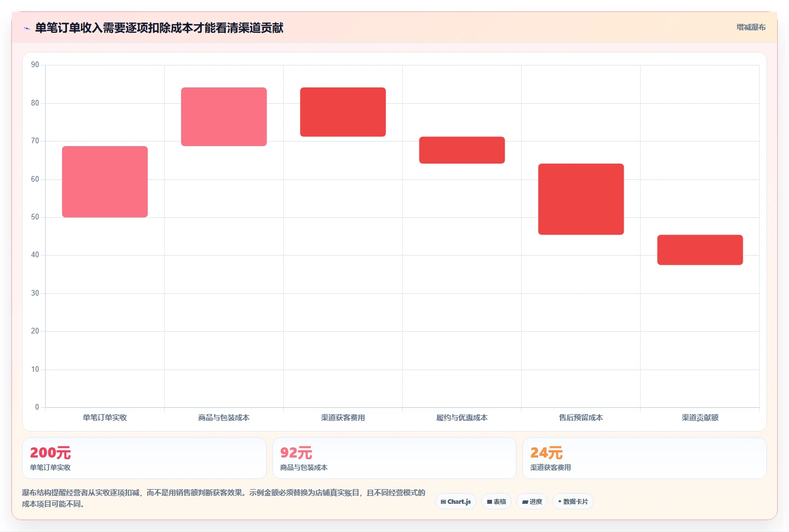Click x-axis label 售后预留成本
789x532 pixels.
(x=581, y=417)
